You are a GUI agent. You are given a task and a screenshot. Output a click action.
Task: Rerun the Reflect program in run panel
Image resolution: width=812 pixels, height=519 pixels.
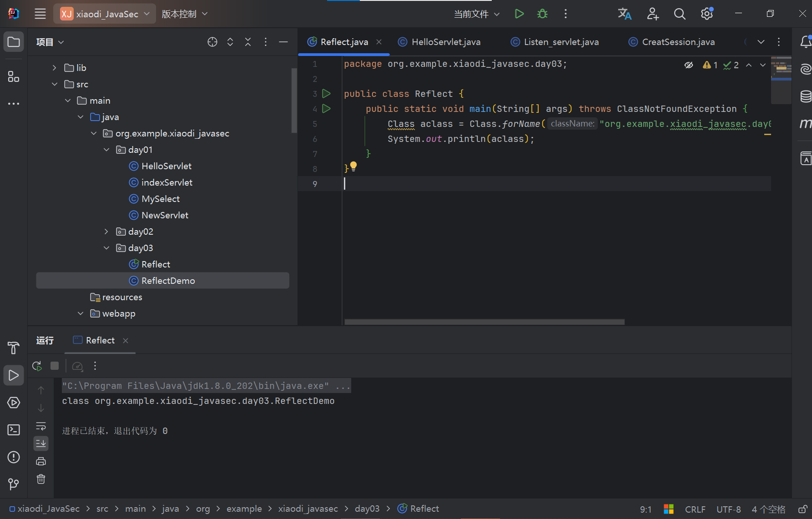pos(37,366)
